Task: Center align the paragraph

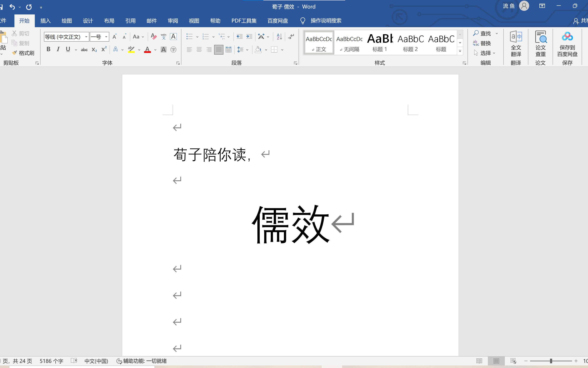Action: point(199,50)
